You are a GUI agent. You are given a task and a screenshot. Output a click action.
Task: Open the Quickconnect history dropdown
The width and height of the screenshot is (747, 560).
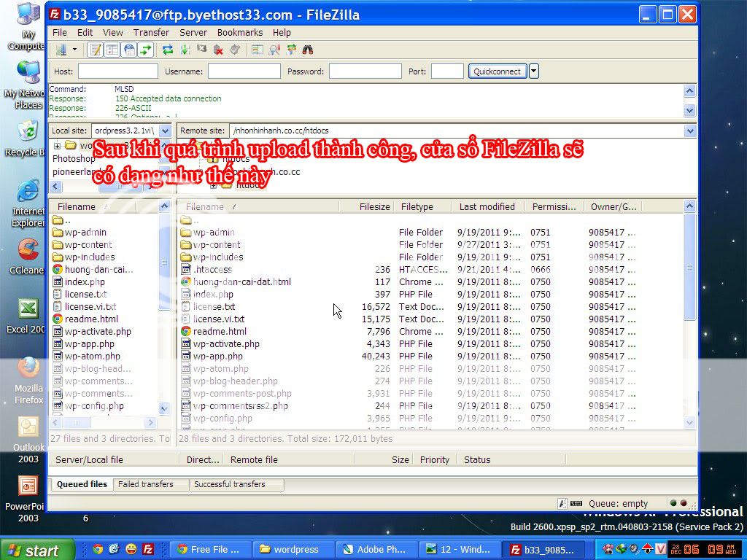pos(533,71)
